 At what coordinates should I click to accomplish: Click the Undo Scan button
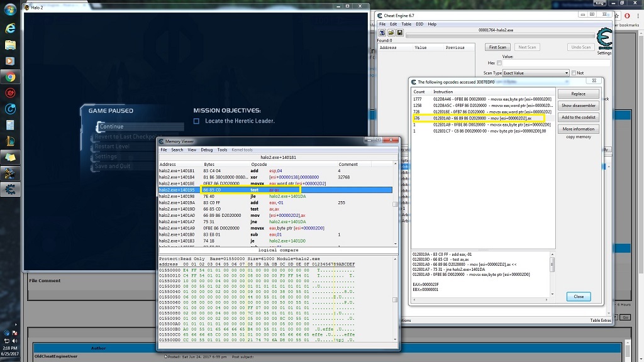tap(580, 47)
